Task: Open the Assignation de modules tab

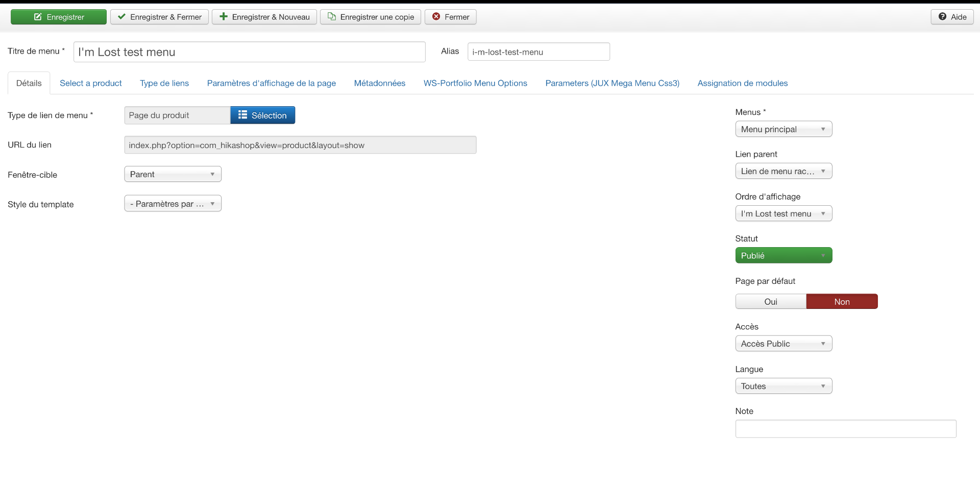Action: point(743,83)
